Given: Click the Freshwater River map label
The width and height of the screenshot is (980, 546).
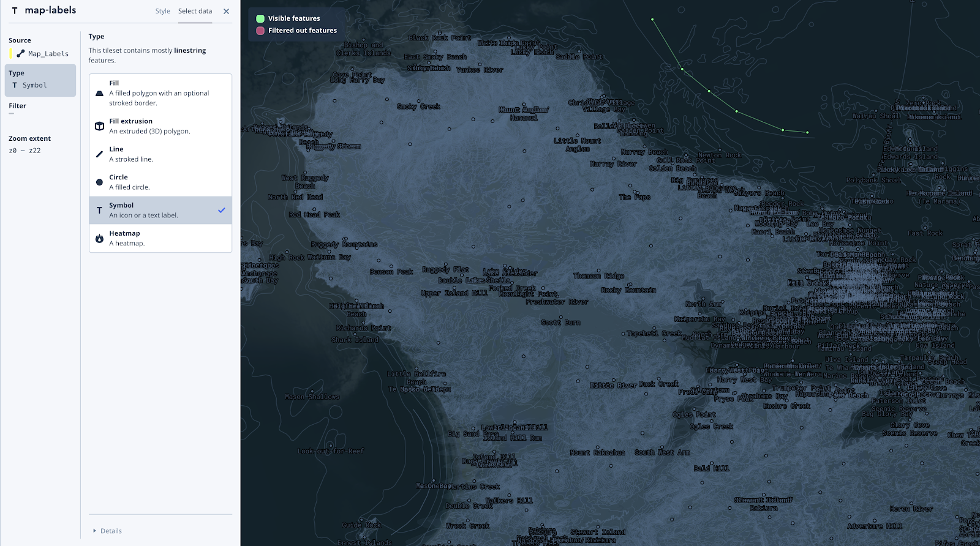Looking at the screenshot, I should pyautogui.click(x=557, y=302).
